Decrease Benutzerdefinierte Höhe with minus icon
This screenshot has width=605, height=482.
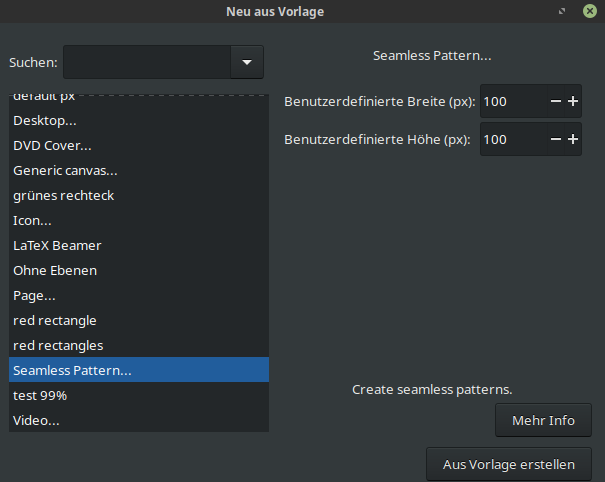pyautogui.click(x=555, y=139)
